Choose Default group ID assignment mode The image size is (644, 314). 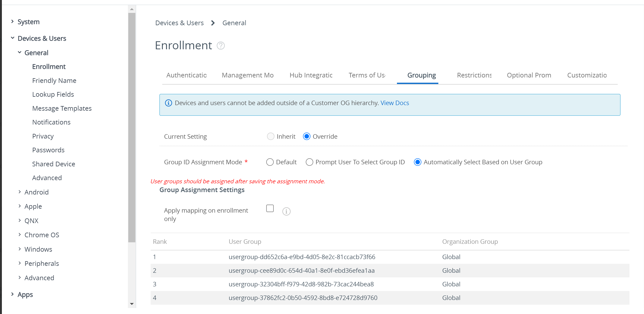(x=270, y=162)
